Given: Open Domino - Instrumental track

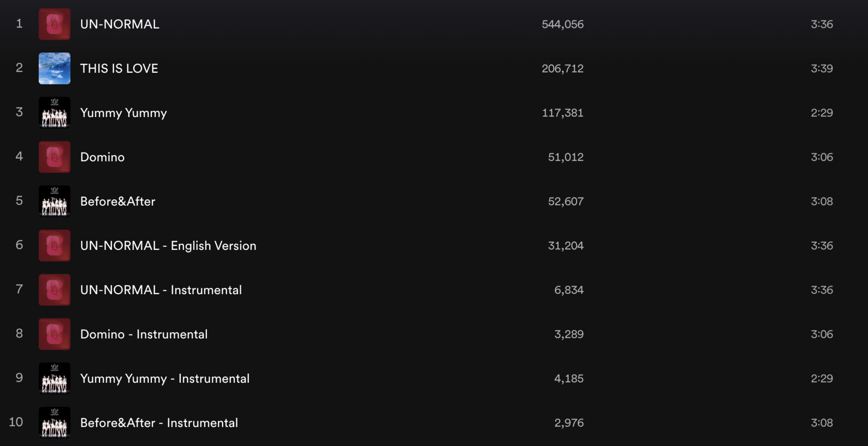Looking at the screenshot, I should [x=144, y=334].
